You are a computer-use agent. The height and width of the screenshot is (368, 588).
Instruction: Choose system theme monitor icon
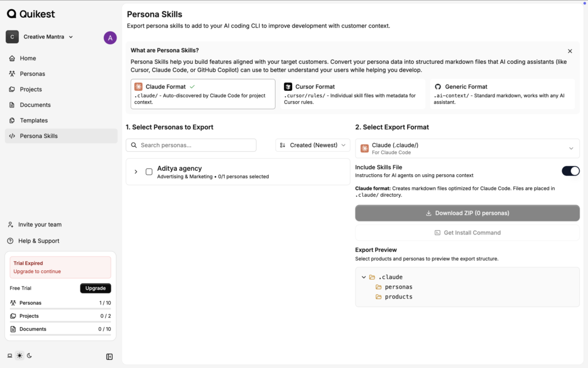tap(10, 356)
